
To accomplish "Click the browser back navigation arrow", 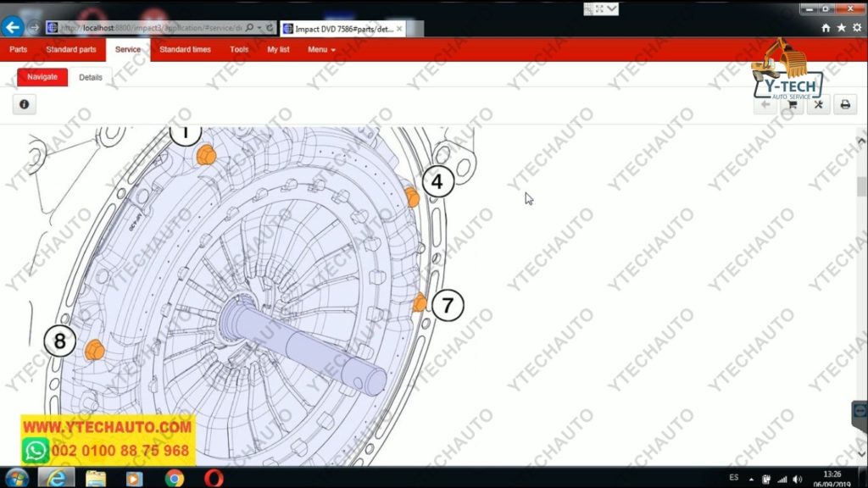I will pyautogui.click(x=12, y=26).
